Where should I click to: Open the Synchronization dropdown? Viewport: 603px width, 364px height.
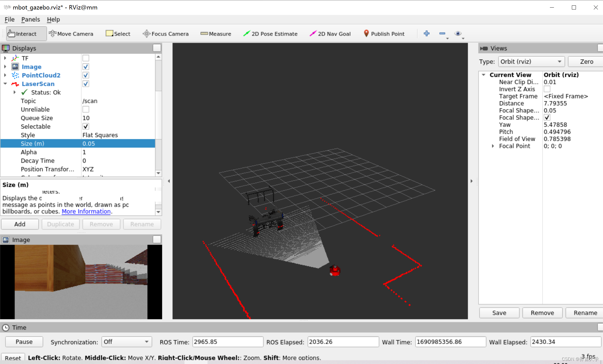point(126,342)
